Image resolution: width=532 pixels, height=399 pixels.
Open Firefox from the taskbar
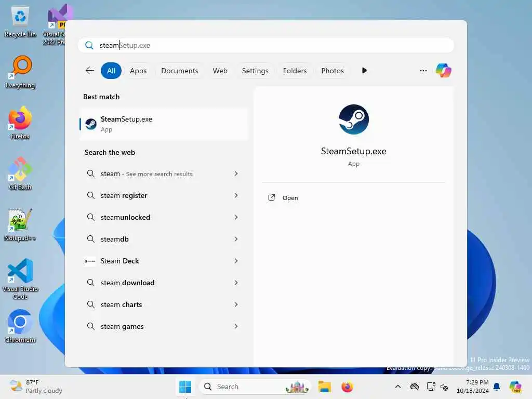[347, 387]
